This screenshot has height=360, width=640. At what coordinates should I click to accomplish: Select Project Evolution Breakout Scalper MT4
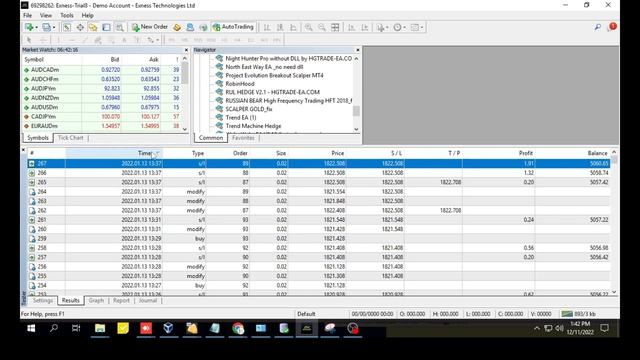[x=274, y=75]
